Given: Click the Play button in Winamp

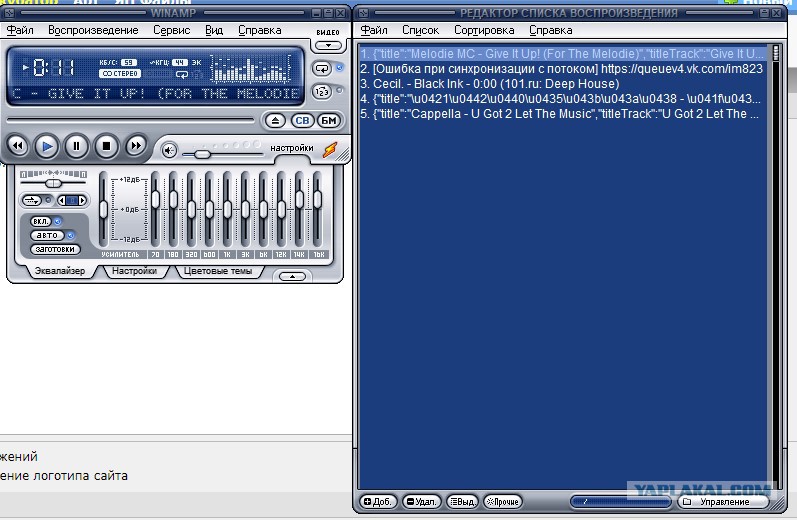Looking at the screenshot, I should coord(46,146).
